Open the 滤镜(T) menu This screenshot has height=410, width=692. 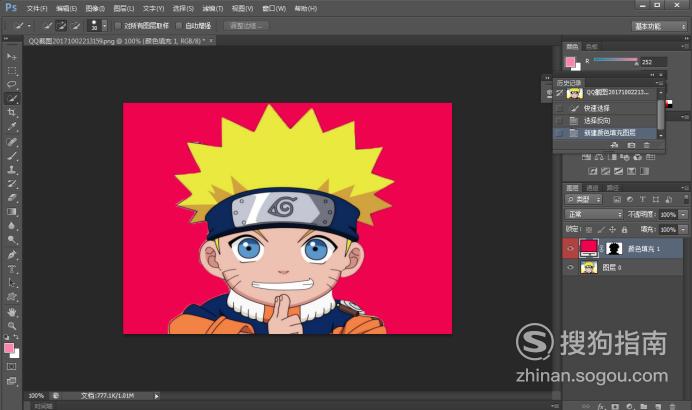(213, 8)
